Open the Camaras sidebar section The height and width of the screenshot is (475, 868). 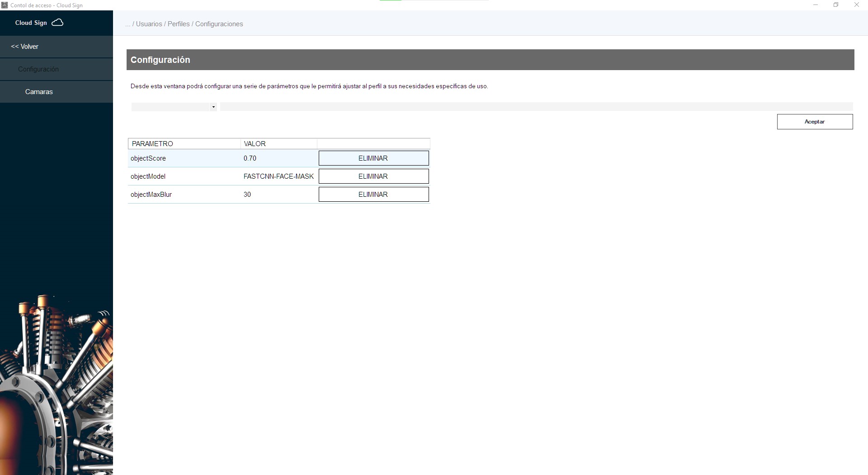(39, 92)
